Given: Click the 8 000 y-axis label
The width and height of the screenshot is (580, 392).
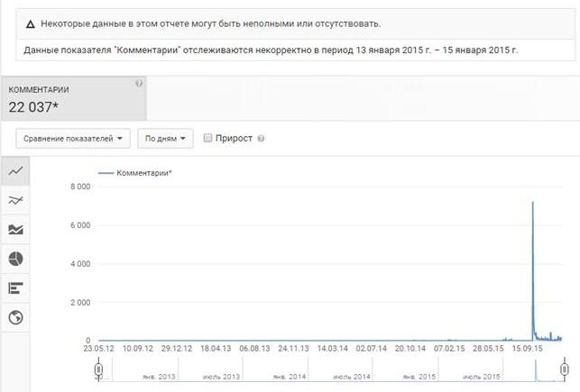Looking at the screenshot, I should [x=80, y=187].
